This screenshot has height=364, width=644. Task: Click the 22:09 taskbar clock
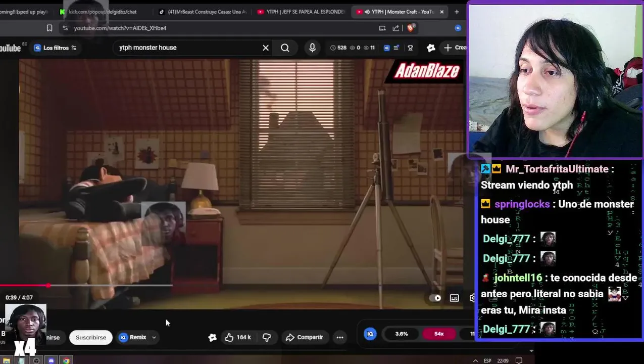tap(503, 360)
